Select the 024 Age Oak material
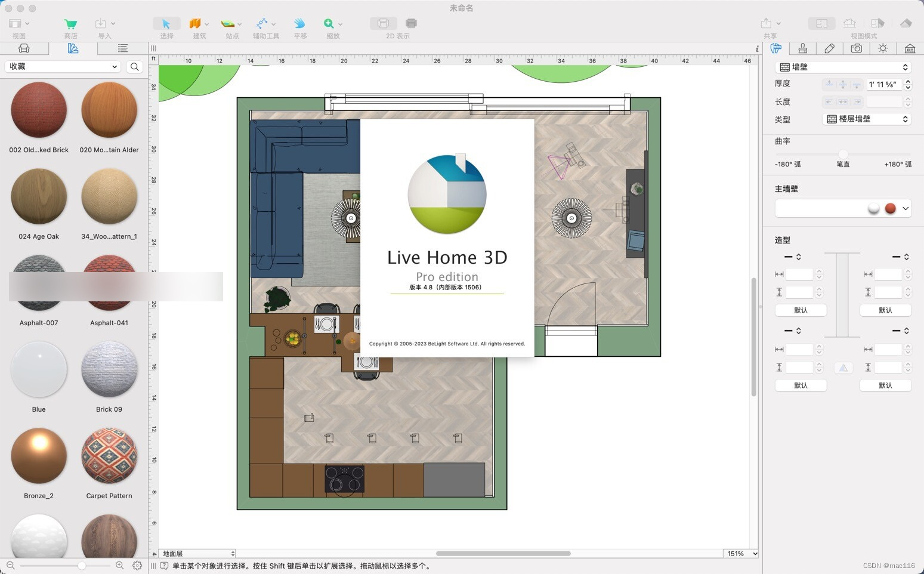The image size is (924, 574). 39,196
